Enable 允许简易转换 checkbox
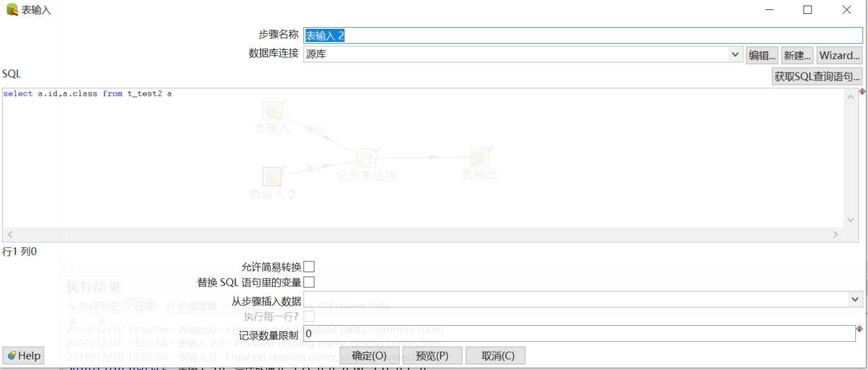868x370 pixels. [x=309, y=267]
